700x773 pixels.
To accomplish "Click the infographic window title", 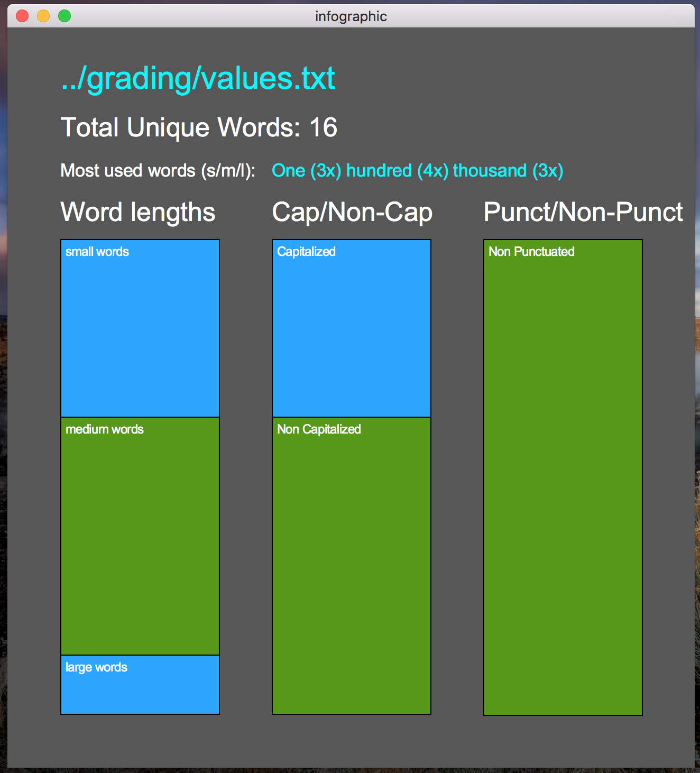I will (350, 16).
